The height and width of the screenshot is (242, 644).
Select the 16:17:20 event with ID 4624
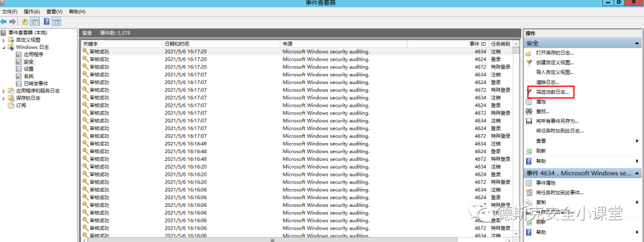296,59
